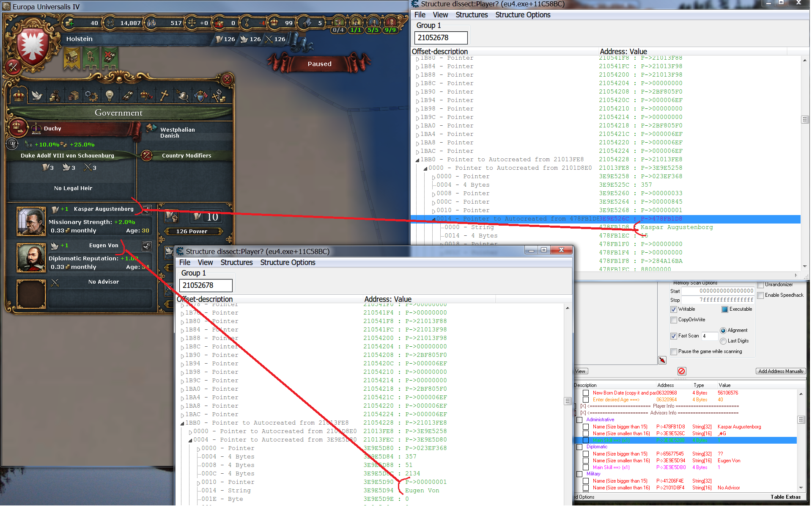
Task: Click address list vertical scrollbar thumb
Action: (x=801, y=420)
